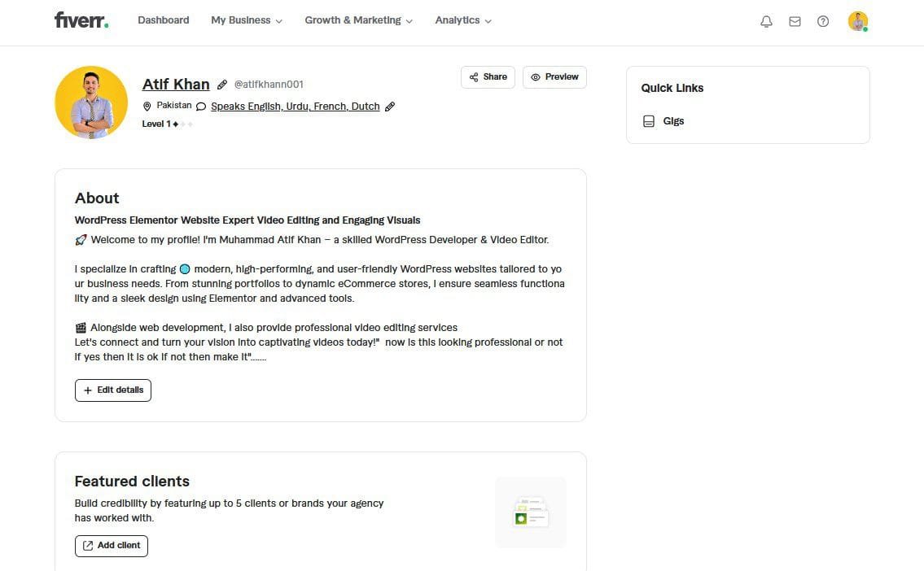
Task: Click the Atif Khan profile name link
Action: point(176,84)
